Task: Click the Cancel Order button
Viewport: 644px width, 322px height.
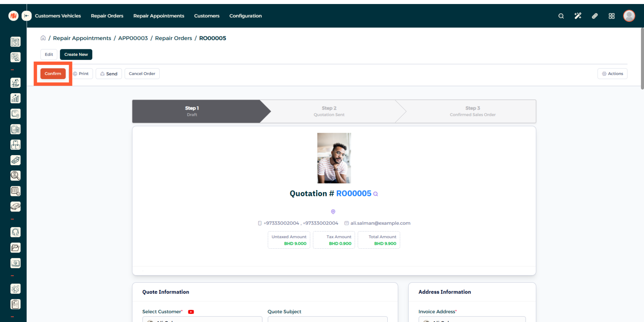Action: click(x=142, y=74)
